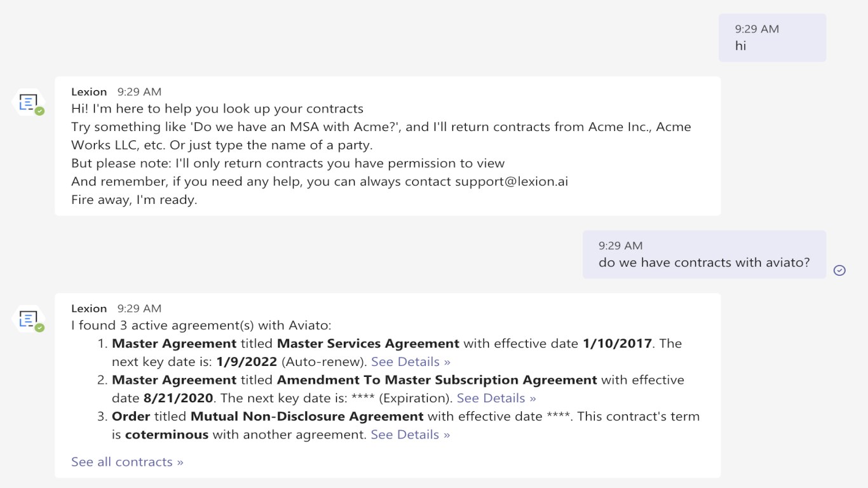Open See Details for Master Services Agreement
The height and width of the screenshot is (488, 868).
click(x=410, y=362)
